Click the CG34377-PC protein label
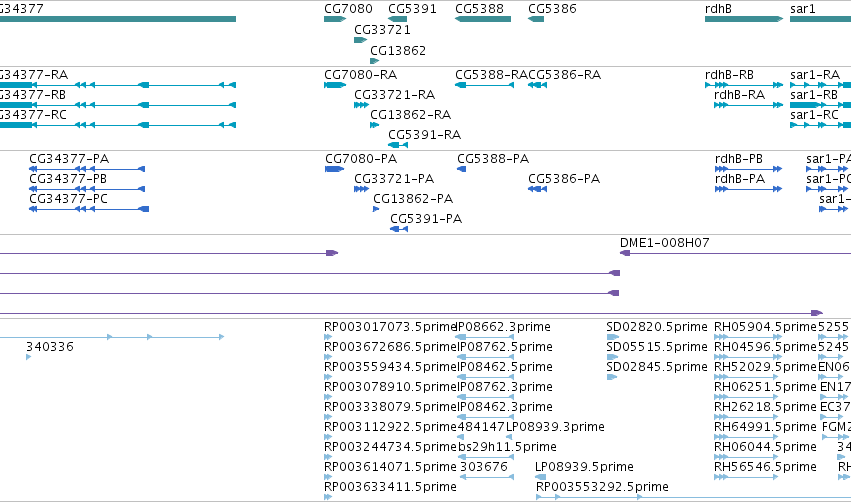The width and height of the screenshot is (851, 502). point(68,199)
